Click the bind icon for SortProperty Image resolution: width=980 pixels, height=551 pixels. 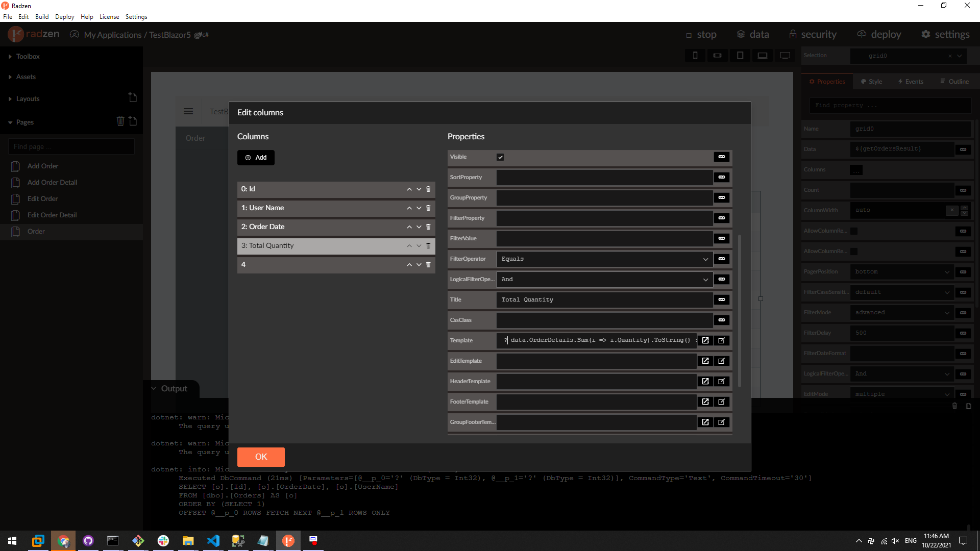coord(722,177)
